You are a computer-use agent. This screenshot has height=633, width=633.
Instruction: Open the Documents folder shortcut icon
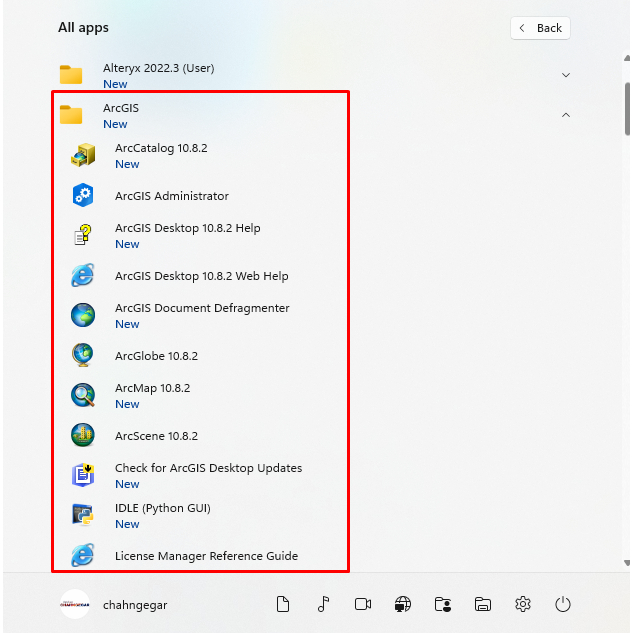click(x=283, y=604)
